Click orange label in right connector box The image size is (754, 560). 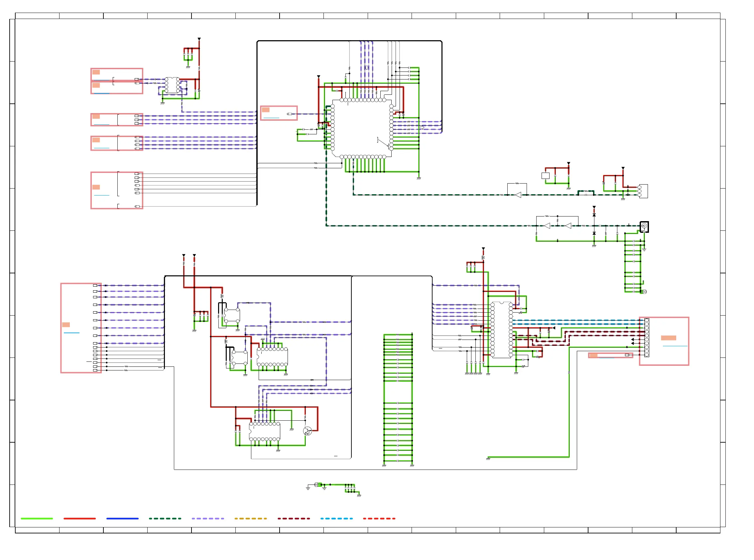[x=668, y=338]
